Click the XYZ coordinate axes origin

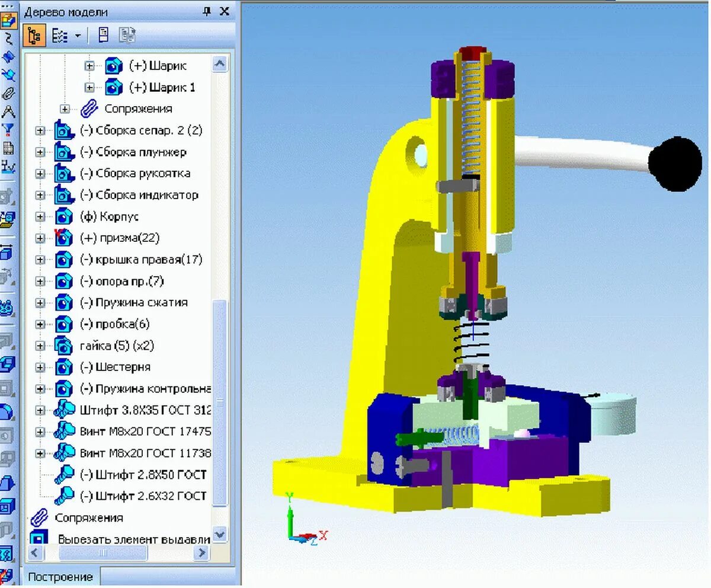coord(292,537)
